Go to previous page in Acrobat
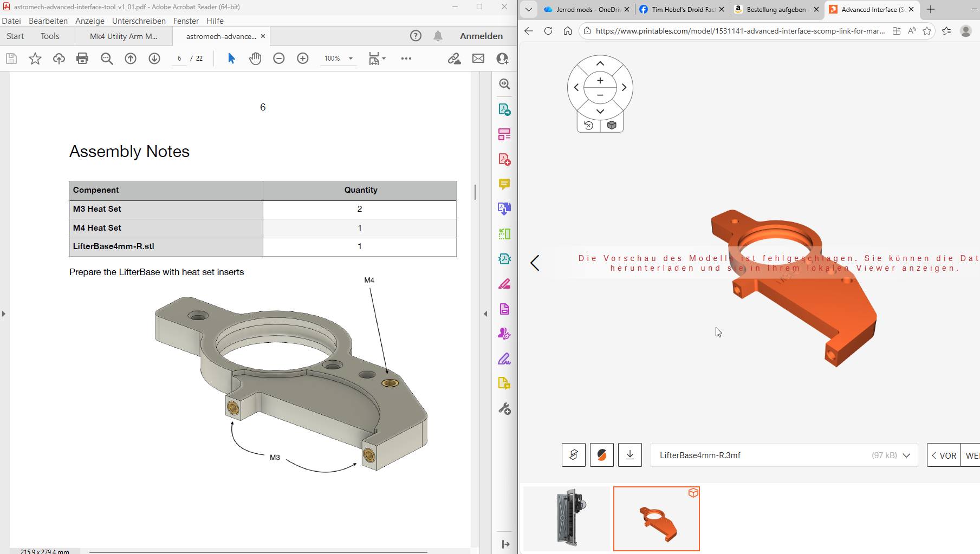This screenshot has width=980, height=554. (131, 58)
